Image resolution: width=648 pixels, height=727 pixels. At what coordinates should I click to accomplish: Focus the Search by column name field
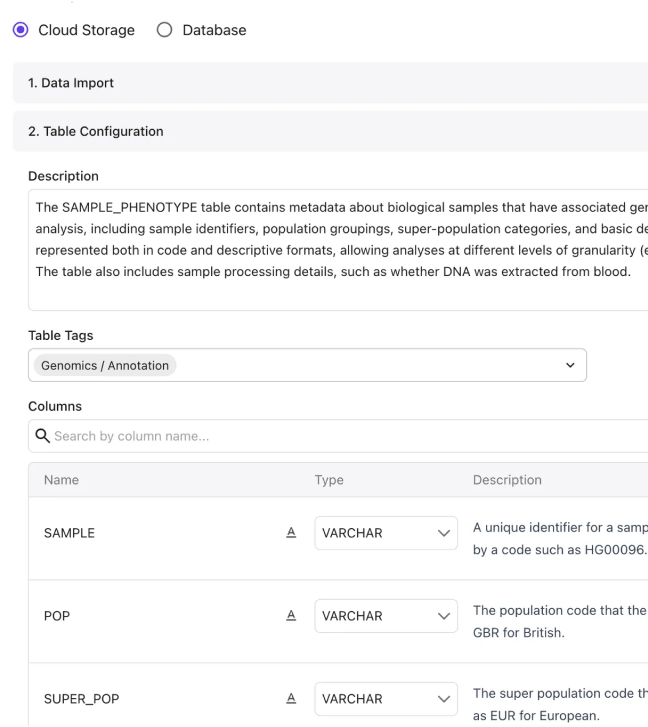click(338, 436)
